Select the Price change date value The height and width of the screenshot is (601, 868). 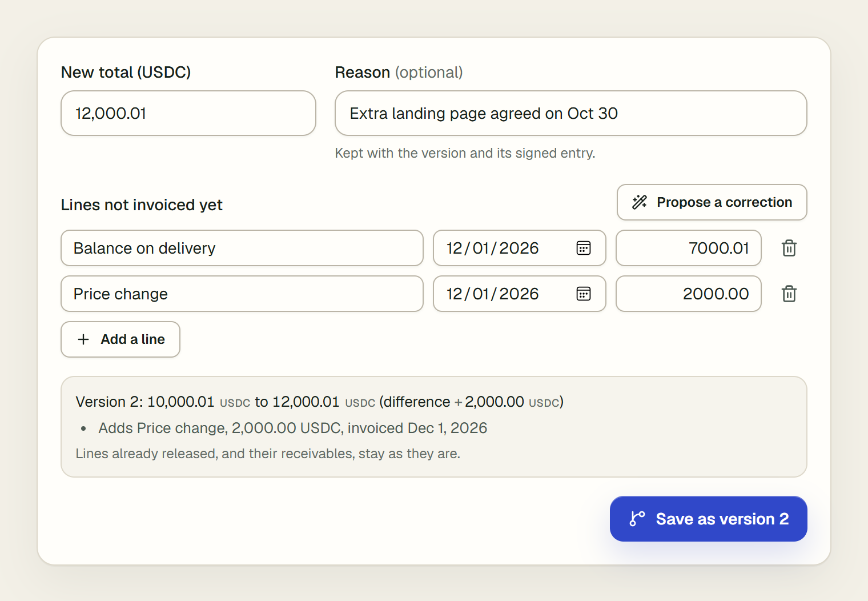point(493,294)
